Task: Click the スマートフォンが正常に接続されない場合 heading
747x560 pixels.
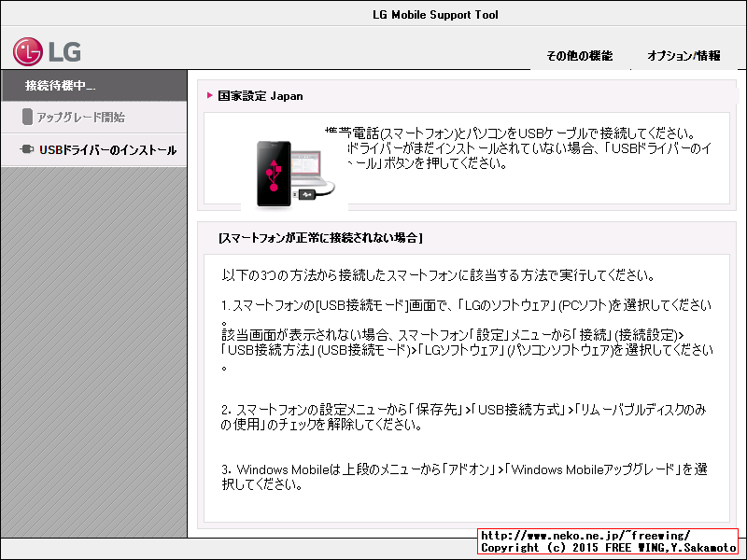Action: point(320,238)
